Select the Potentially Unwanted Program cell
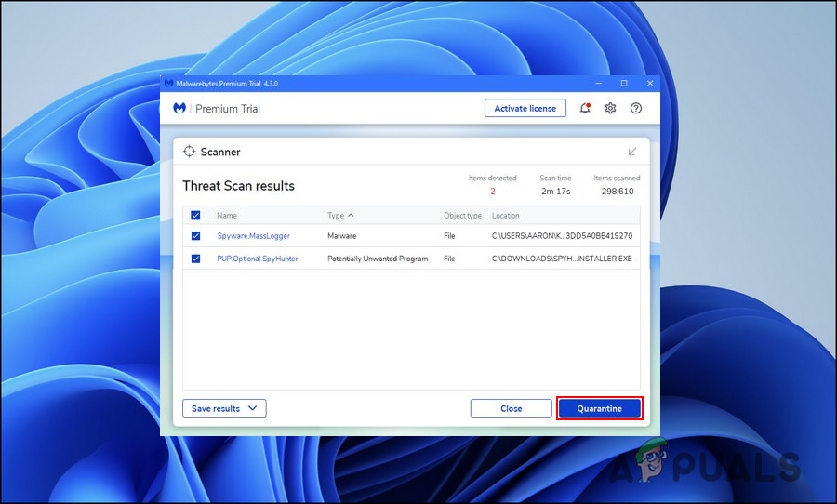837x504 pixels. [x=378, y=259]
